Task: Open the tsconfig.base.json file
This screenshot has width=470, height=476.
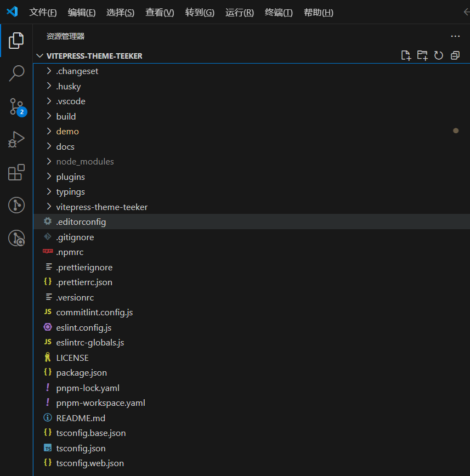Action: 251,433
